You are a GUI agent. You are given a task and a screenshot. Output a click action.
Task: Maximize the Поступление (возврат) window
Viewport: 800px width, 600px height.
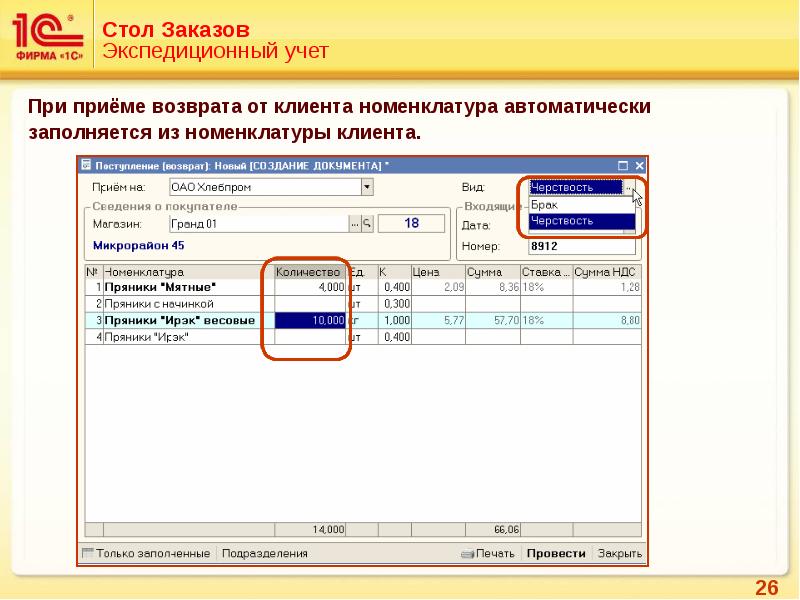coord(621,165)
